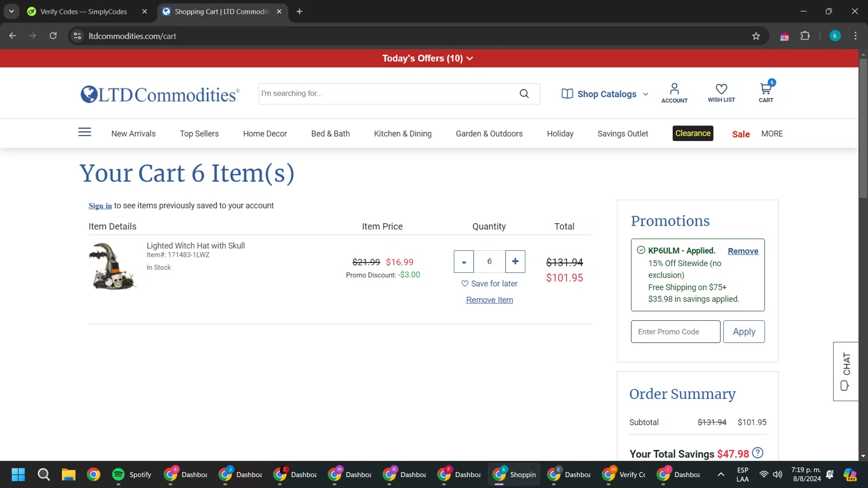Click Remove Item link

tap(490, 300)
